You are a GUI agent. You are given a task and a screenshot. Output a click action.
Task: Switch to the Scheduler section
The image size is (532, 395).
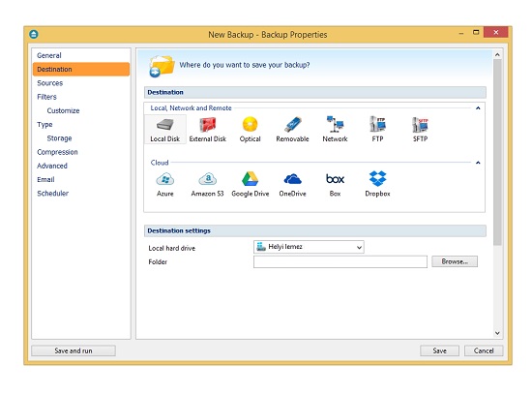pyautogui.click(x=52, y=194)
